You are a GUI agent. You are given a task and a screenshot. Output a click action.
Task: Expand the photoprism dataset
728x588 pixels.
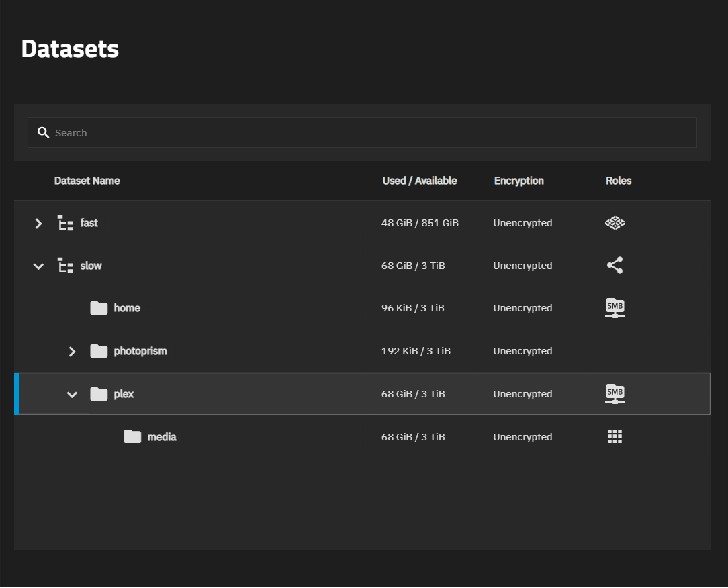coord(72,351)
